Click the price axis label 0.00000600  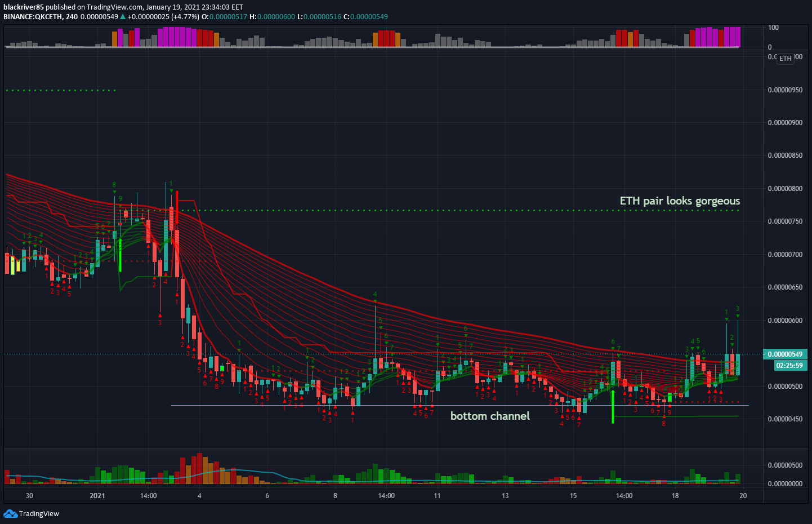click(785, 321)
